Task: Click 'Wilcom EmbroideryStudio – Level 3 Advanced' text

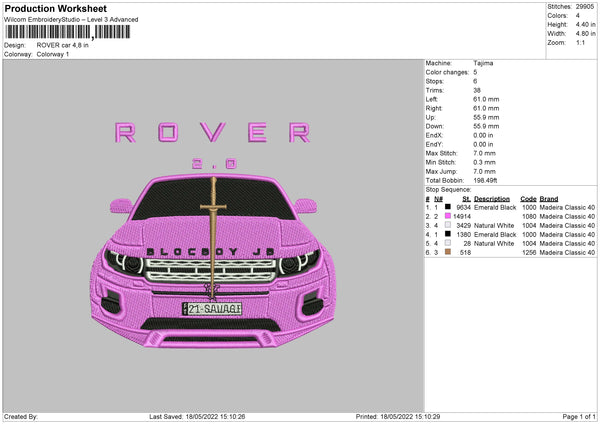Action: pos(71,20)
